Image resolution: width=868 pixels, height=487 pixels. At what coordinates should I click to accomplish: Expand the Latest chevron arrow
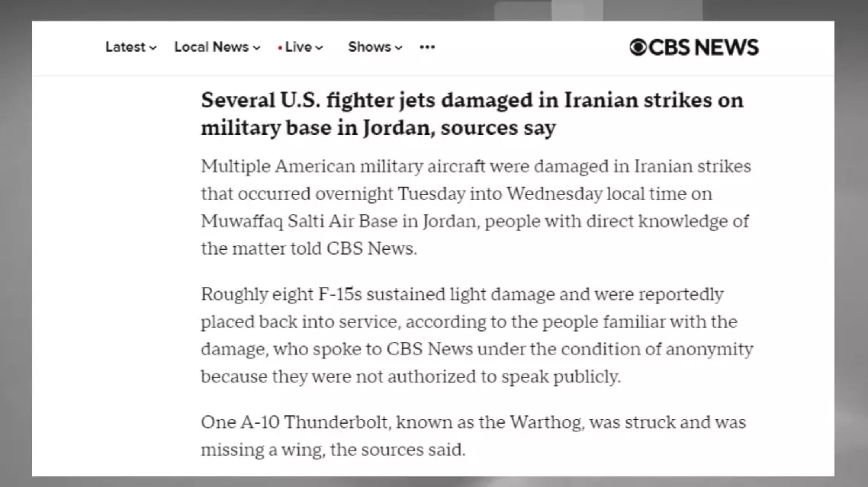(153, 48)
